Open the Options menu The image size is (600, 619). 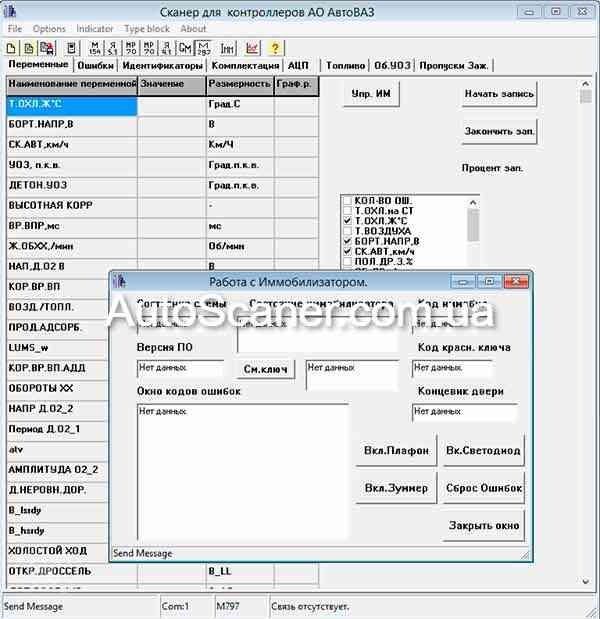click(49, 29)
